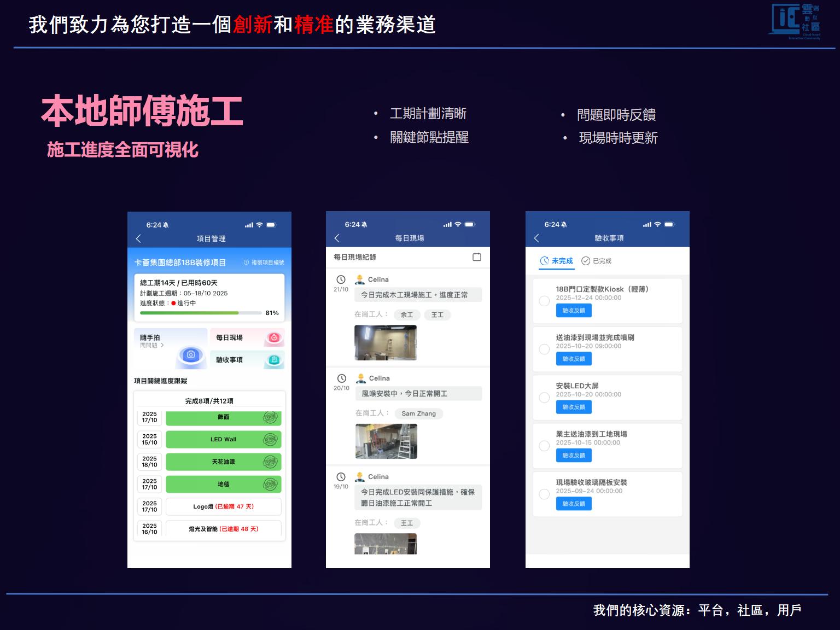The height and width of the screenshot is (630, 840).
Task: Select the 未完成 tab
Action: [x=557, y=261]
